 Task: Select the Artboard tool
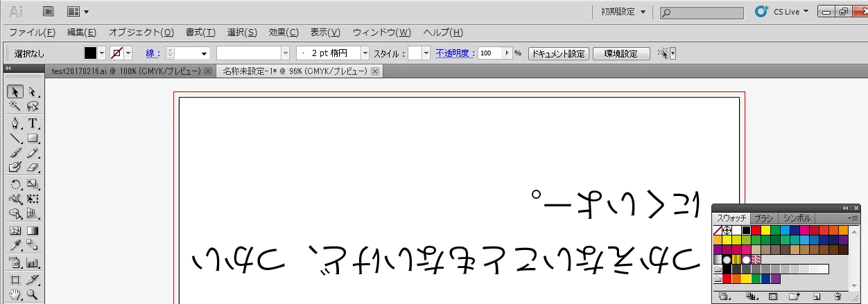(x=15, y=279)
